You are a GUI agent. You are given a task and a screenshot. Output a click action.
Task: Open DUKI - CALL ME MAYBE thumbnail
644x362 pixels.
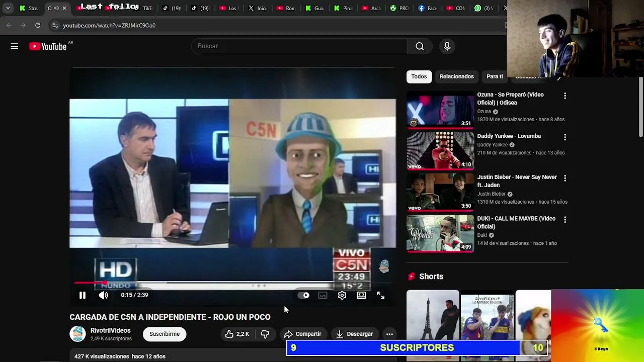coord(440,233)
